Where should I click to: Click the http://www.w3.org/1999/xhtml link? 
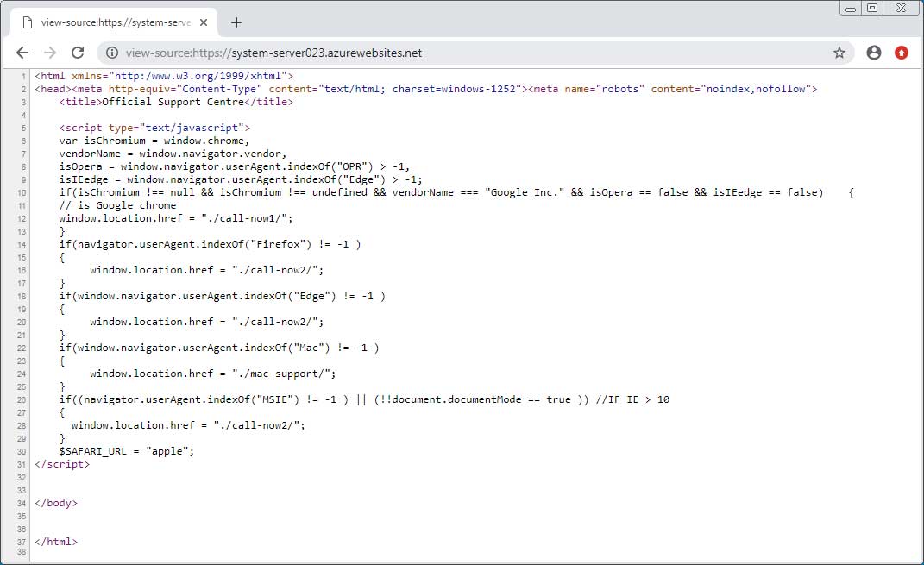[198, 76]
